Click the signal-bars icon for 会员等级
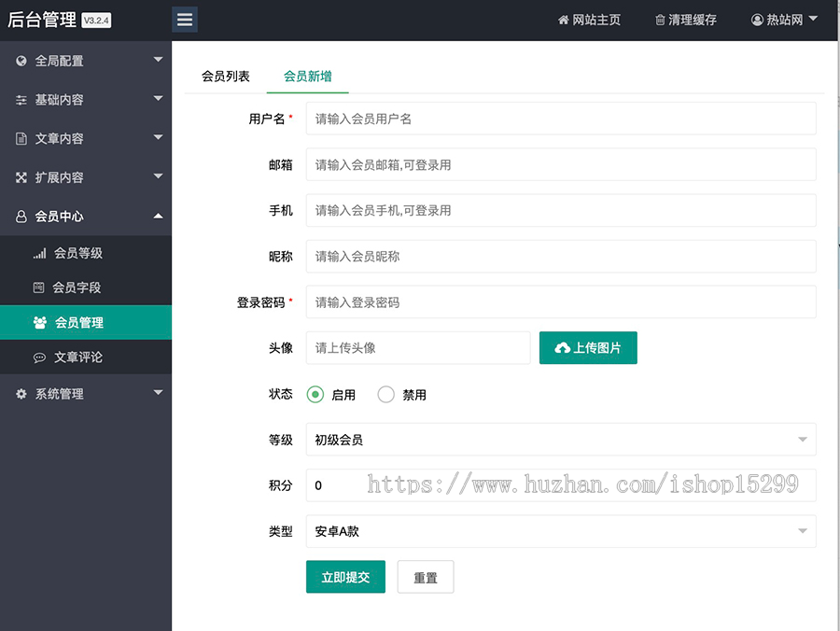This screenshot has width=840, height=631. click(39, 253)
